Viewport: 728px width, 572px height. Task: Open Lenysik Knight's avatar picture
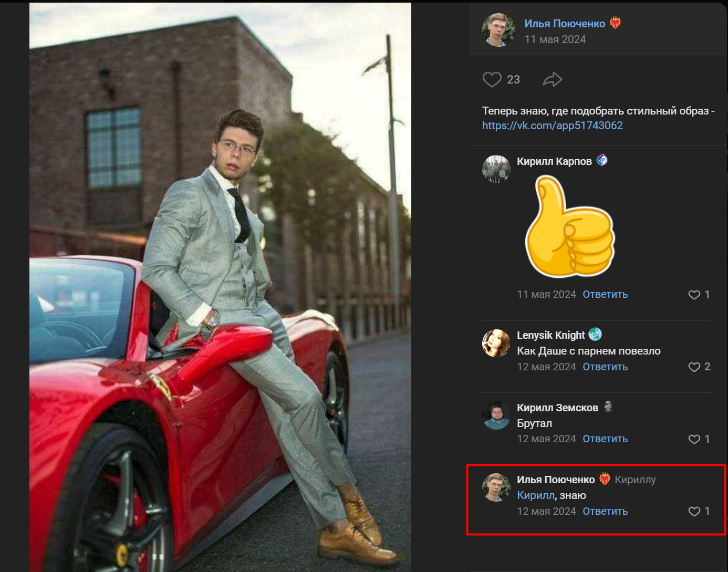tap(496, 344)
